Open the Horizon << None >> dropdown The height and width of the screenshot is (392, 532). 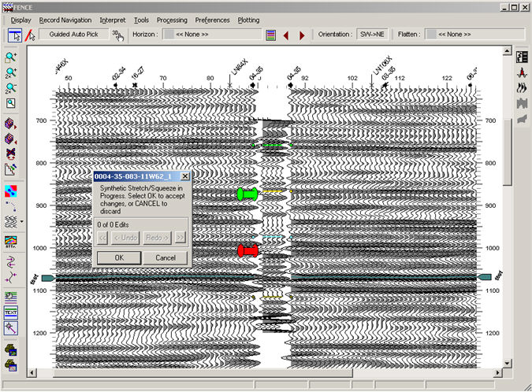(x=212, y=35)
